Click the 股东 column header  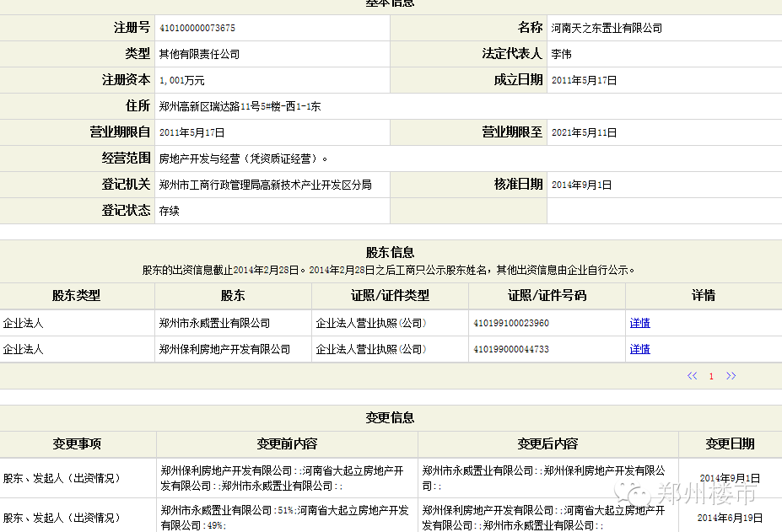(233, 296)
